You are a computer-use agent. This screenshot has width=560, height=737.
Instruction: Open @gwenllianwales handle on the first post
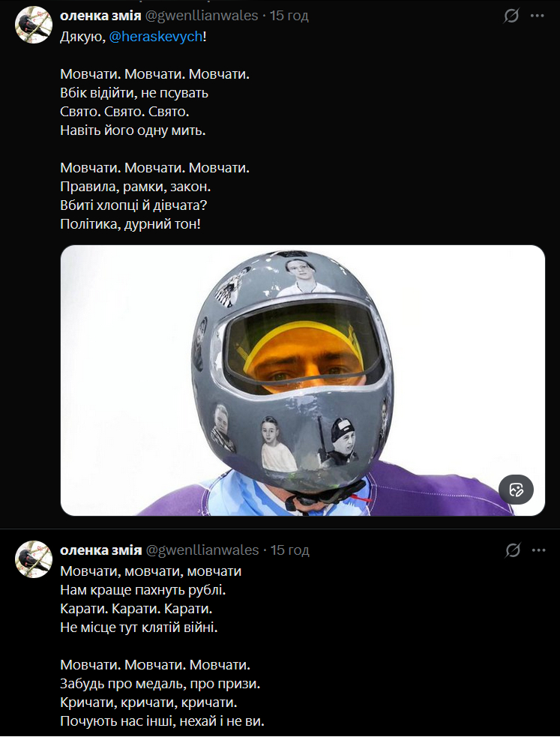point(201,16)
